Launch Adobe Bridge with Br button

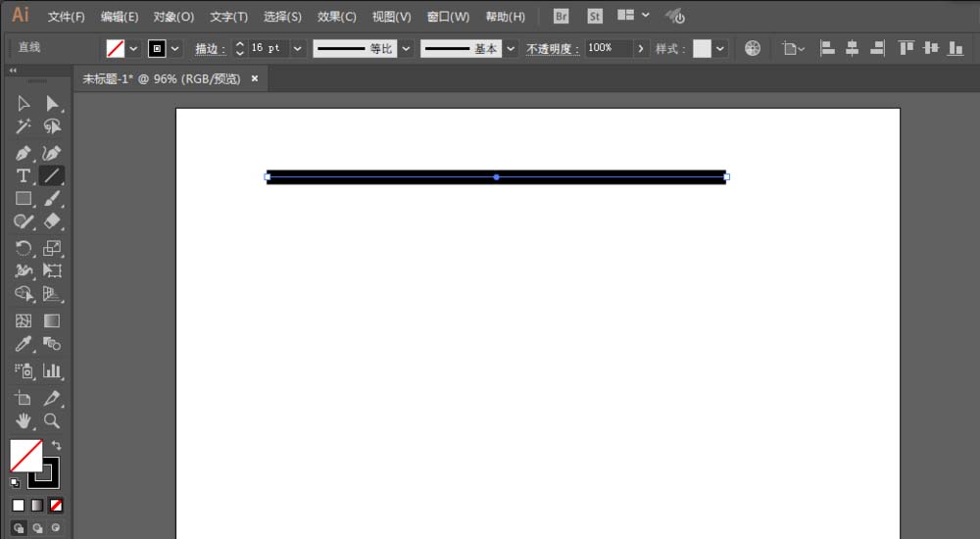coord(562,17)
